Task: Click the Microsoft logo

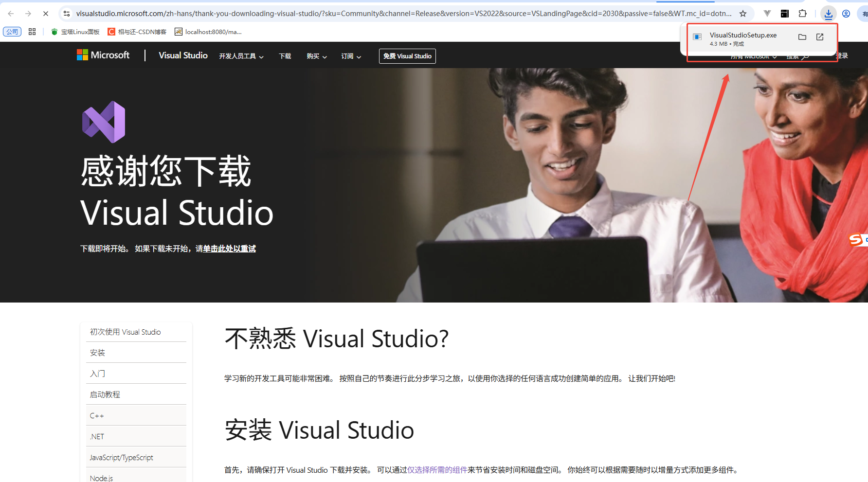Action: (x=103, y=55)
